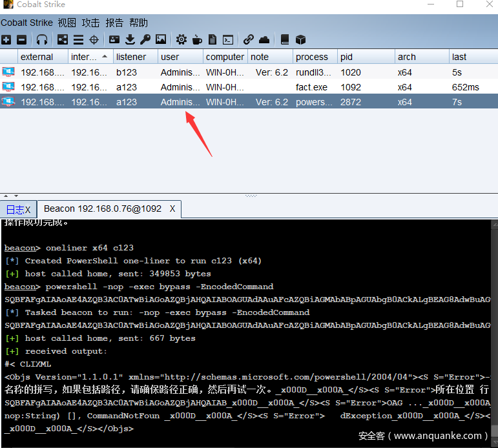
Task: Click the beacon icon of the powers row
Action: pyautogui.click(x=8, y=101)
